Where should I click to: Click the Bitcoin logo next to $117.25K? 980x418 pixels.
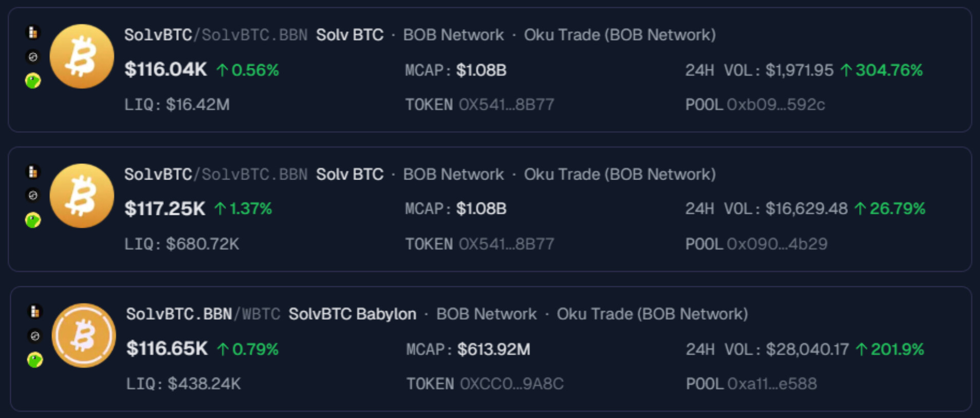coord(82,196)
